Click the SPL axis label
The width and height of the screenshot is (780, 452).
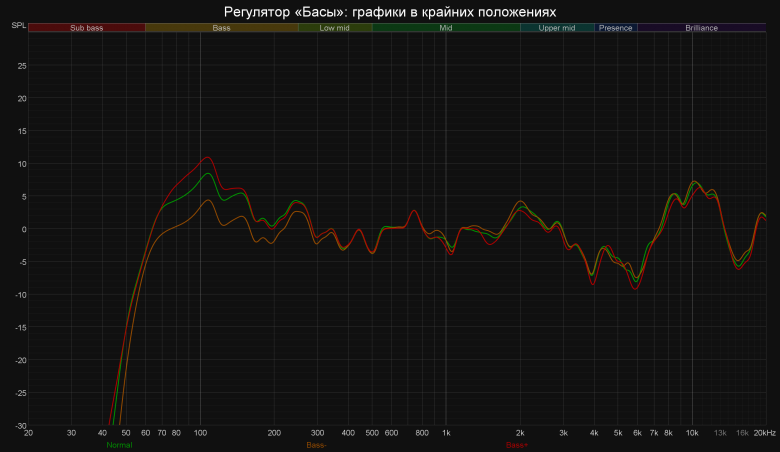[18, 25]
